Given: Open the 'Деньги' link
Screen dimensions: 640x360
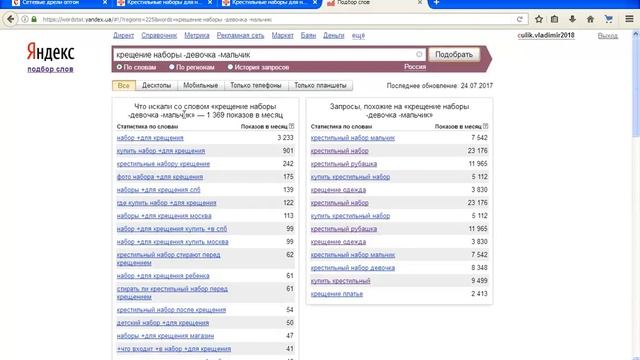Looking at the screenshot, I should (333, 36).
